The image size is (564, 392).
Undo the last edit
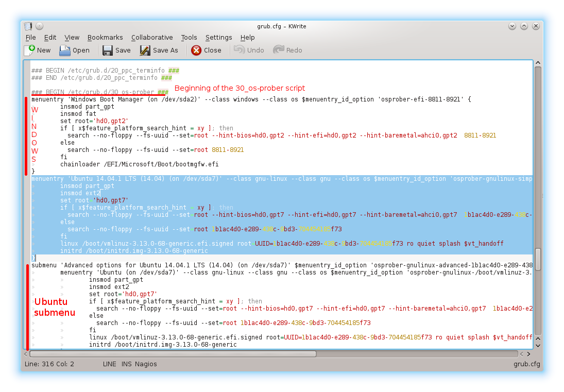pyautogui.click(x=249, y=50)
